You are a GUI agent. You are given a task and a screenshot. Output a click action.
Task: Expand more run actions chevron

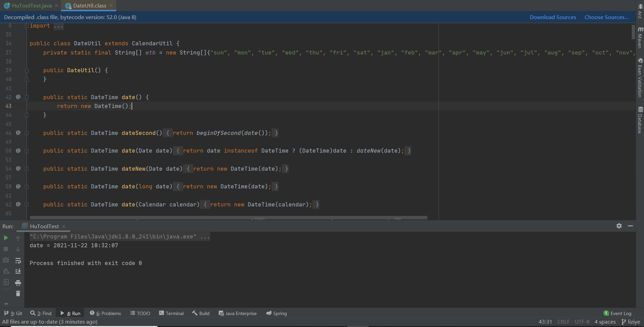(x=6, y=303)
